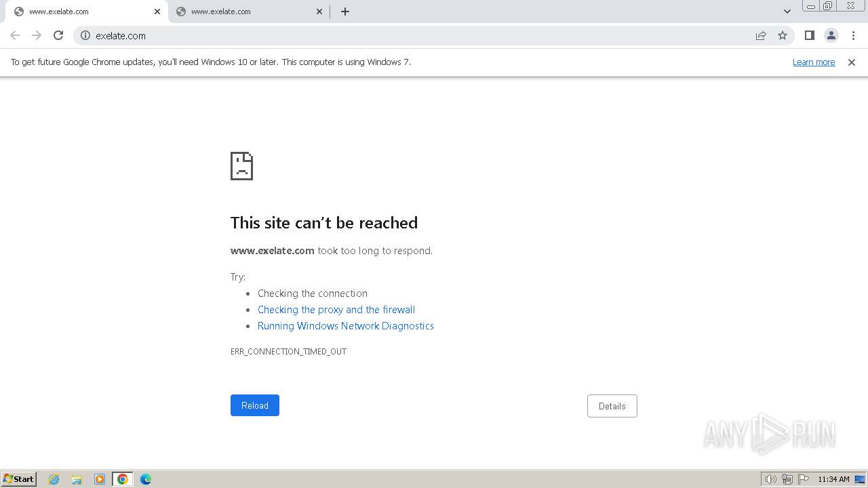Click This site can't be reached heading
Viewport: 868px width, 488px height.
[x=324, y=223]
